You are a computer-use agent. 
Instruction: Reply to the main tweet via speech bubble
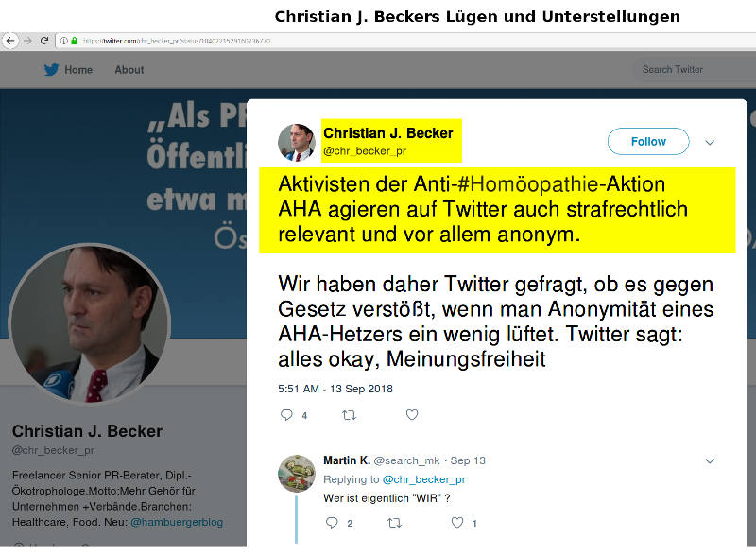[286, 414]
